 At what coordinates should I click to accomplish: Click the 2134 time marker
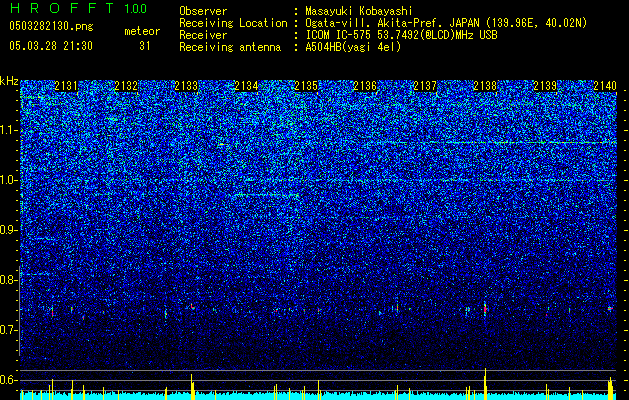pos(246,86)
